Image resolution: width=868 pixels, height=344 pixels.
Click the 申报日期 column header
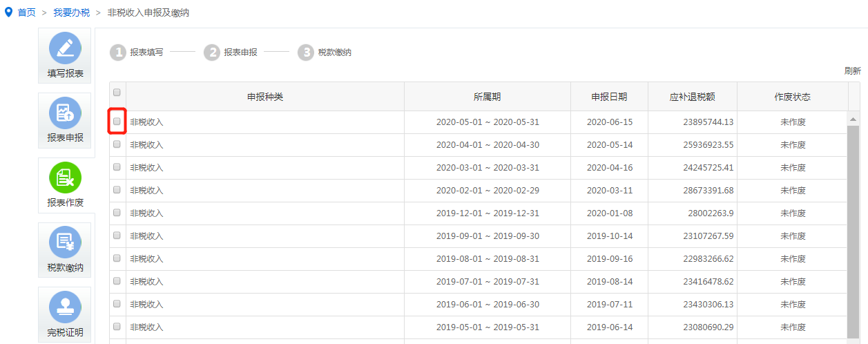click(x=609, y=97)
